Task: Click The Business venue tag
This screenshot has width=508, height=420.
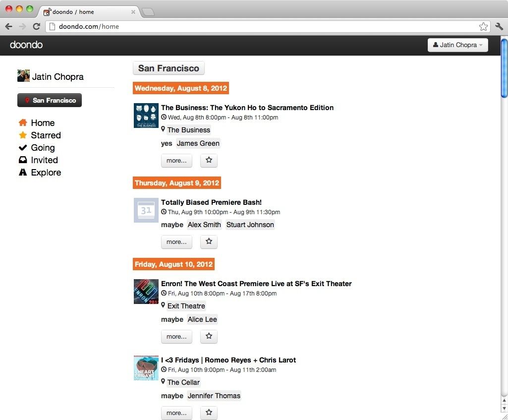Action: click(188, 130)
